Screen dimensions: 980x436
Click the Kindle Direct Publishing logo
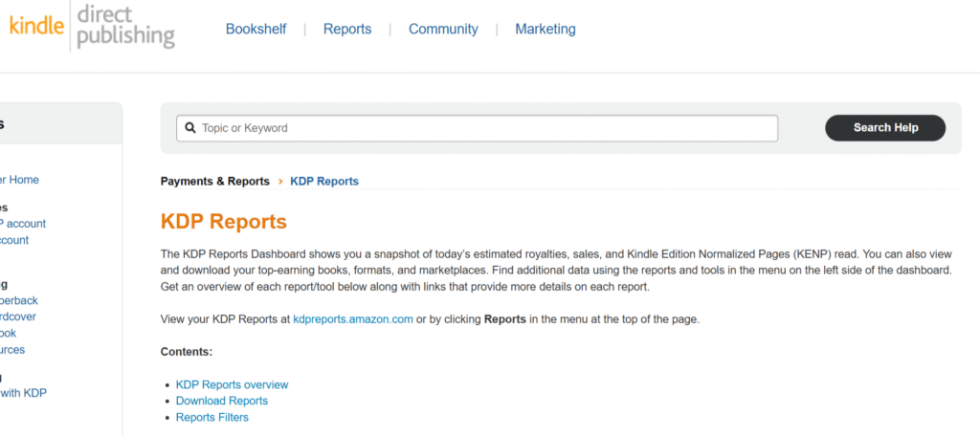point(91,26)
